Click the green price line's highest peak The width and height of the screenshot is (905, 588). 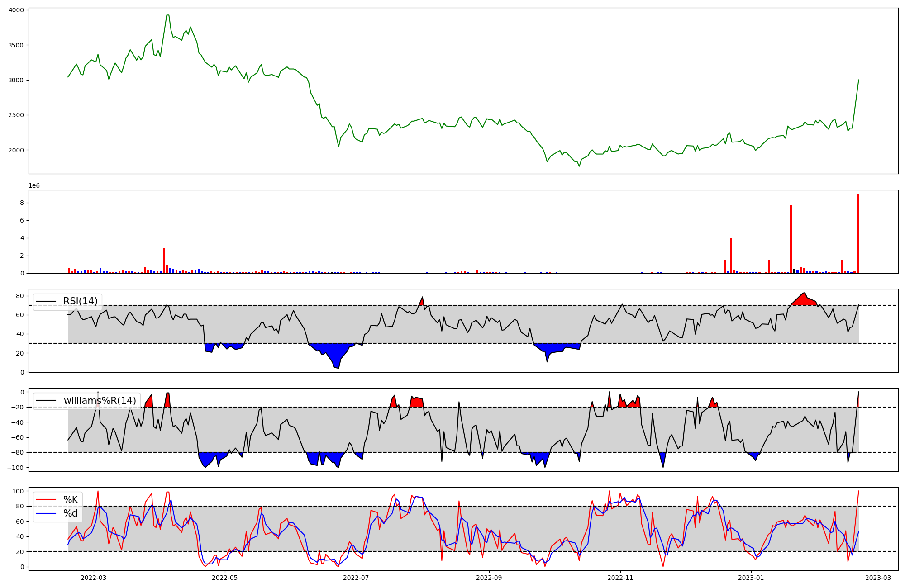tap(168, 15)
